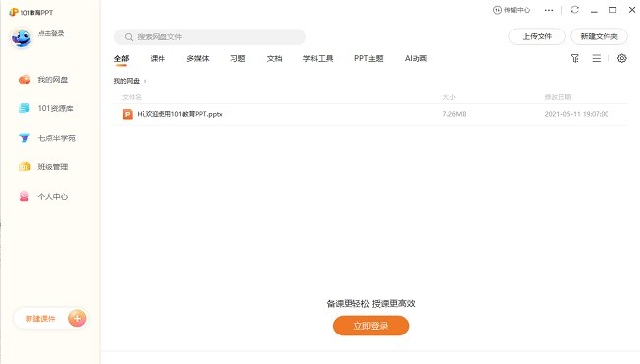Click the orange plus icon for new courseware
The height and width of the screenshot is (364, 640).
(77, 319)
